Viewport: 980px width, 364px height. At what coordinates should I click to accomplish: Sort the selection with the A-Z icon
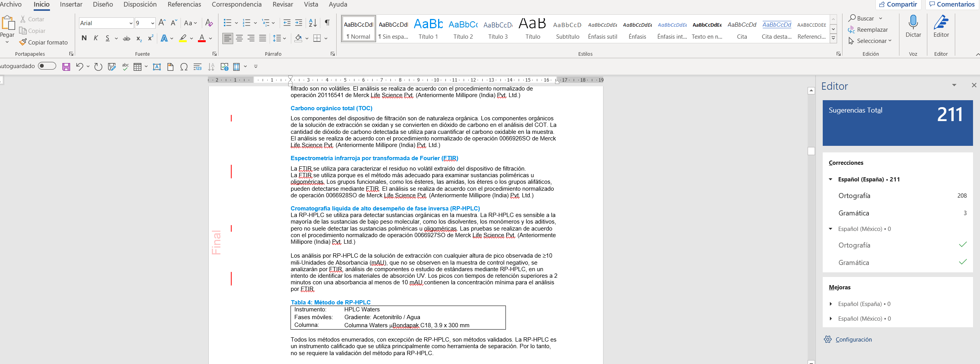tap(313, 23)
